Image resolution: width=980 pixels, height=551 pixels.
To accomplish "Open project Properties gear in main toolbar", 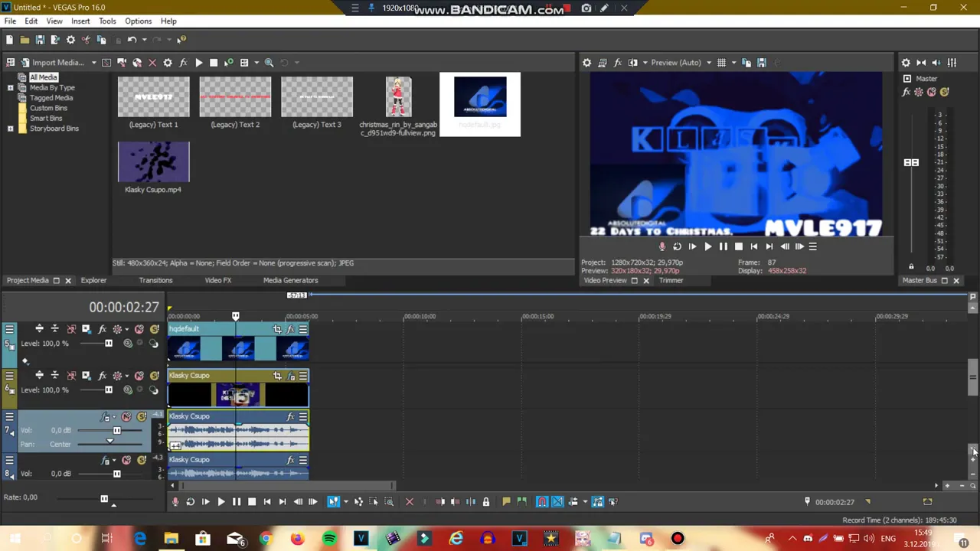I will click(x=70, y=40).
